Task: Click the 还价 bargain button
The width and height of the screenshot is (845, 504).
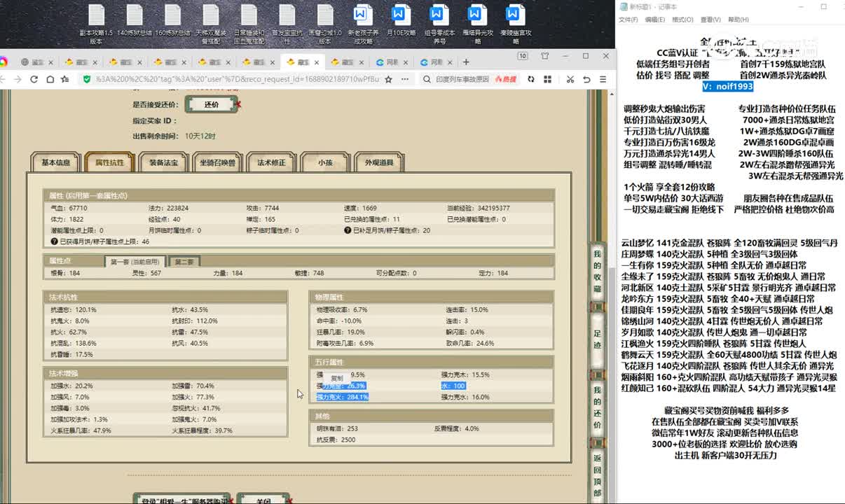Action: (212, 104)
